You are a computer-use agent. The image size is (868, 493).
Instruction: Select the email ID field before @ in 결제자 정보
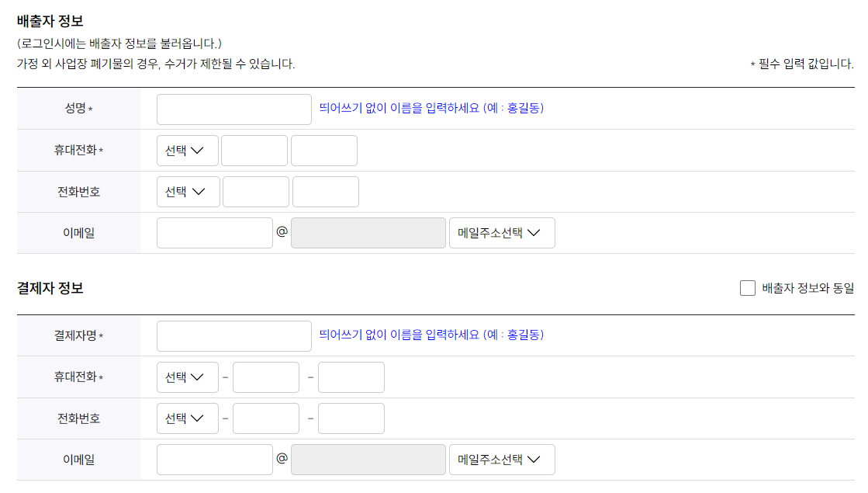point(214,459)
